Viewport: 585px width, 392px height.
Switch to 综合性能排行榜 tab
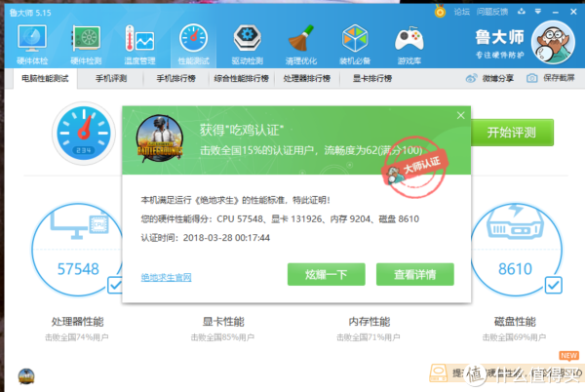[242, 78]
